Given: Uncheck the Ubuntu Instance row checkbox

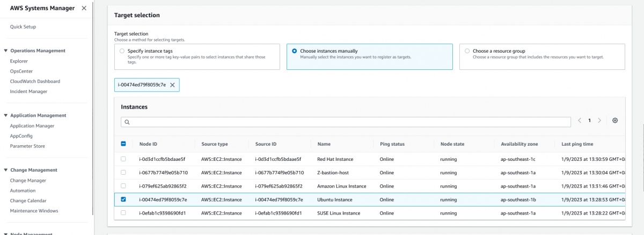Looking at the screenshot, I should coord(123,200).
